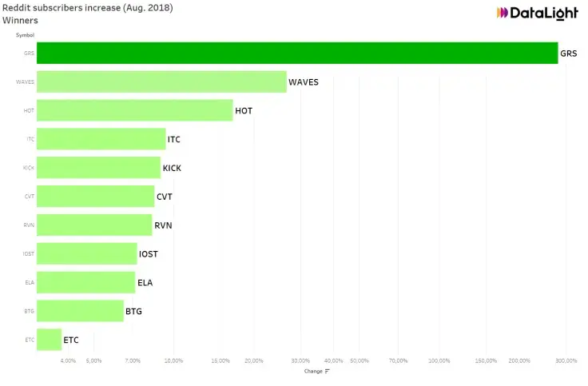This screenshot has height=386, width=588.
Task: Click the RVN bar
Action: 94,225
